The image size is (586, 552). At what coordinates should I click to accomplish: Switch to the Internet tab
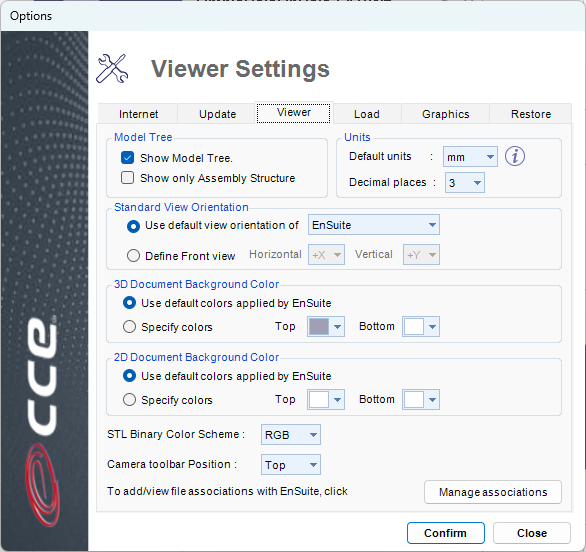click(138, 114)
